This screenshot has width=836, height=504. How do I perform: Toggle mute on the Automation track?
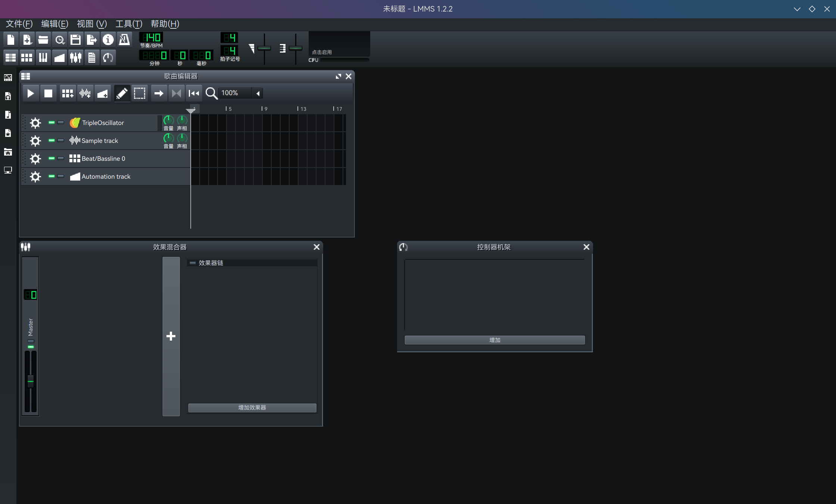[52, 176]
